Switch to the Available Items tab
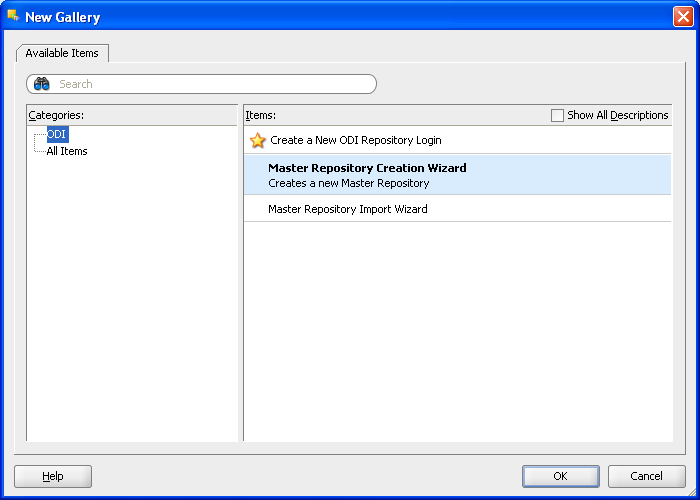The width and height of the screenshot is (700, 500). coord(62,53)
